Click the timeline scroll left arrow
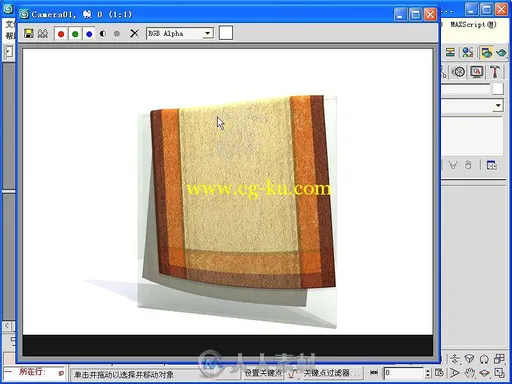The height and width of the screenshot is (384, 512). pos(7,326)
